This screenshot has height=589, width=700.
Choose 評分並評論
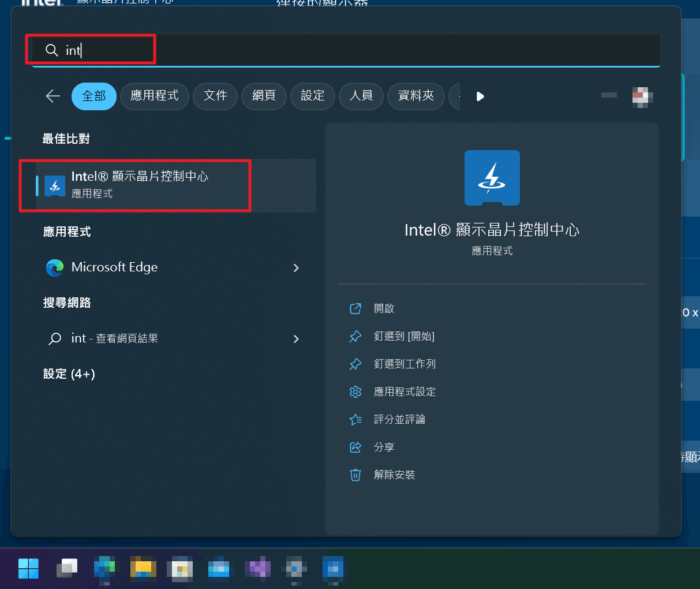(399, 419)
